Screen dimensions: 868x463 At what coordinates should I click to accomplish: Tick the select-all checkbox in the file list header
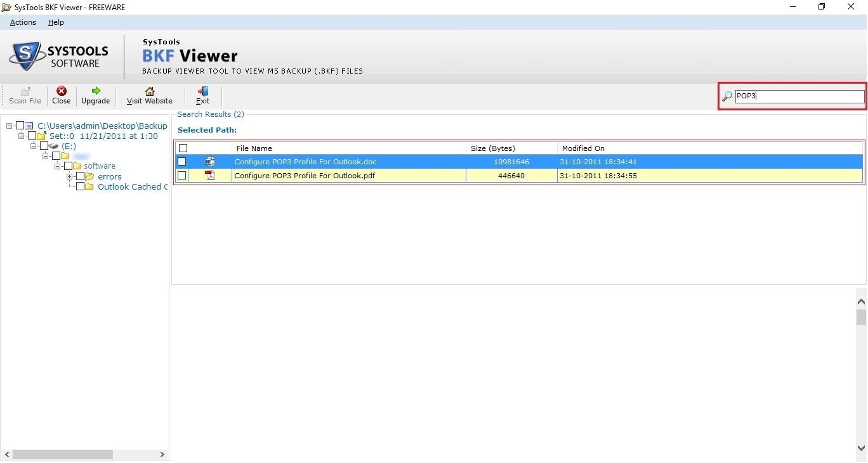(182, 148)
